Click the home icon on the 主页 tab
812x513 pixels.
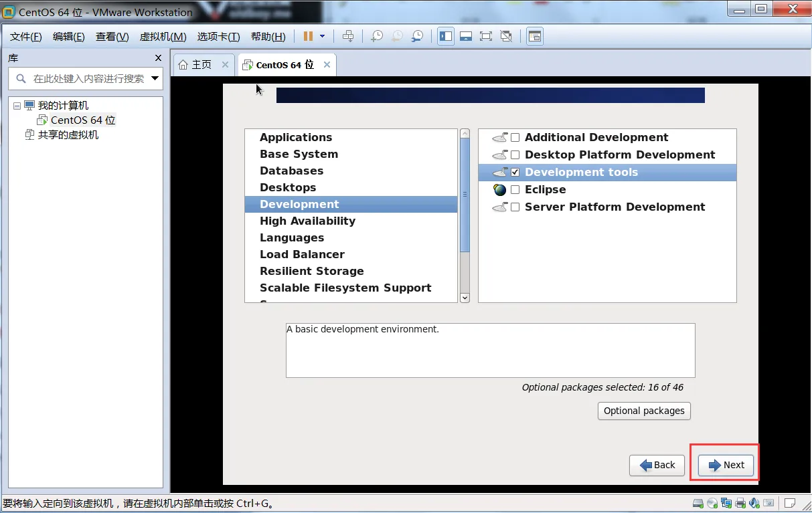183,65
